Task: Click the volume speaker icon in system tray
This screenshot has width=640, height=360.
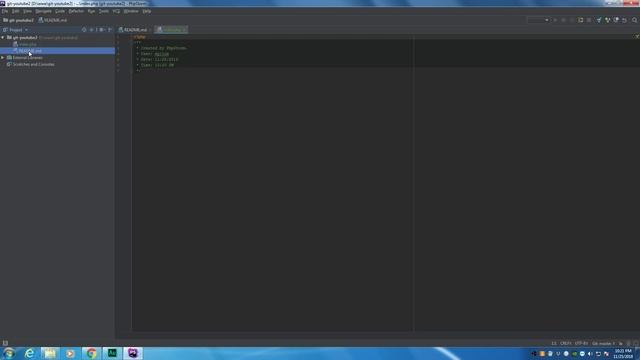Action: 590,354
